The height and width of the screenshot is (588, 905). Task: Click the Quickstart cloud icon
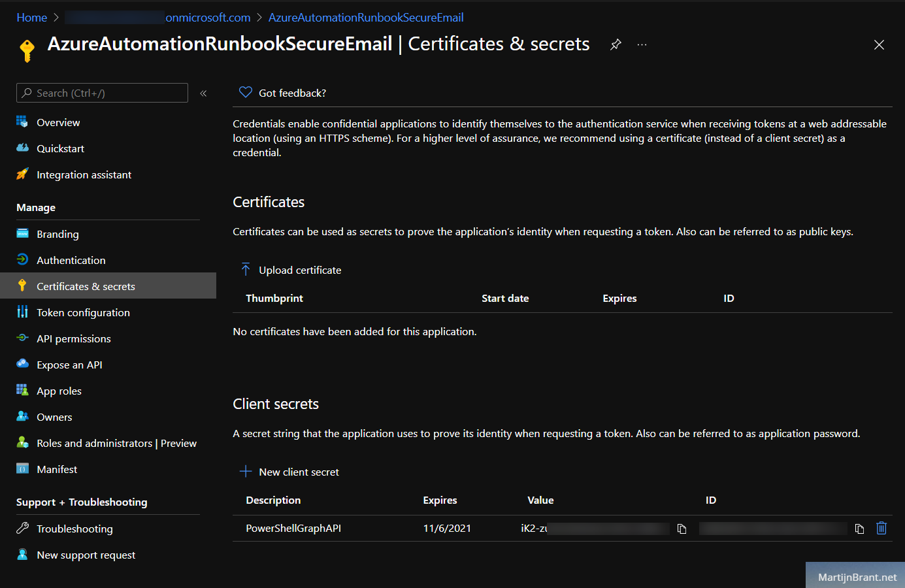[22, 148]
